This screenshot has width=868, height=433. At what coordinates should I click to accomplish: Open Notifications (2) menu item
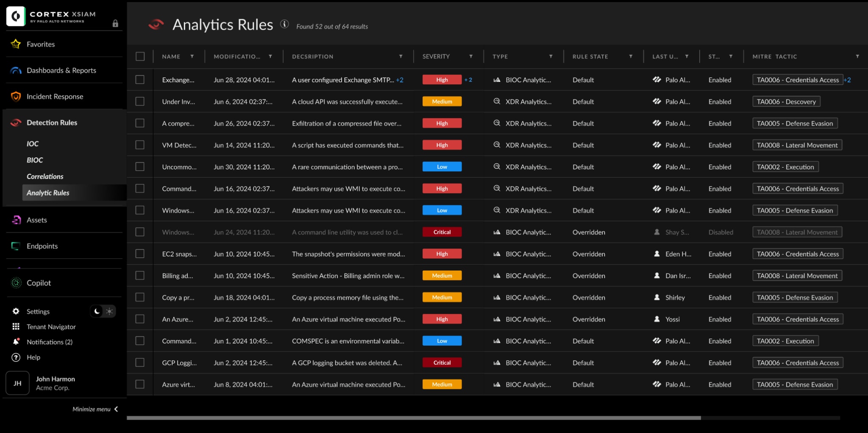(50, 342)
